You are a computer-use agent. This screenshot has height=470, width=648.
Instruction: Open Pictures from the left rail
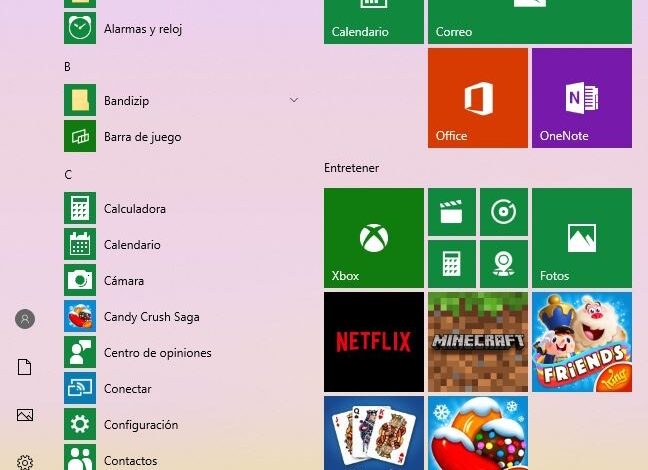[x=25, y=415]
